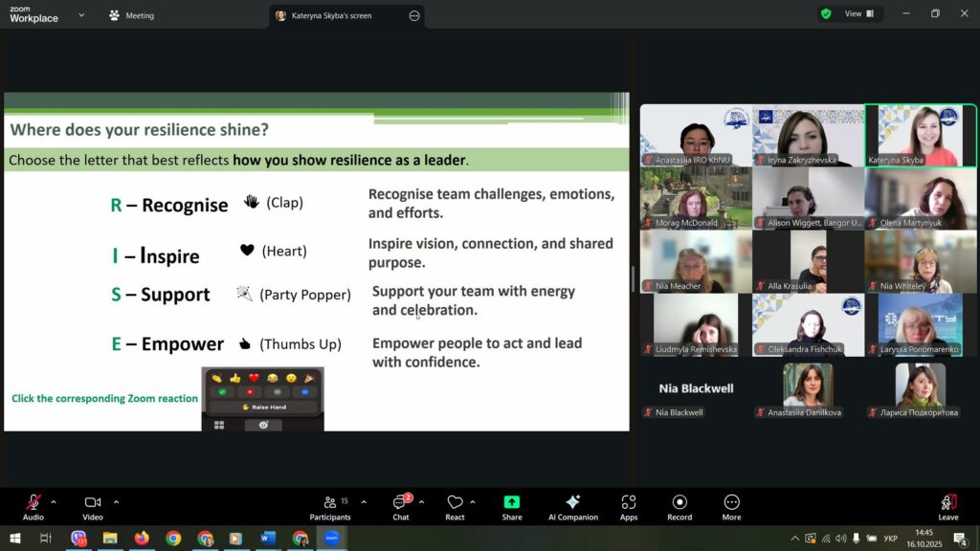
Task: Select Kateryna Skyba's video thumbnail
Action: 921,136
